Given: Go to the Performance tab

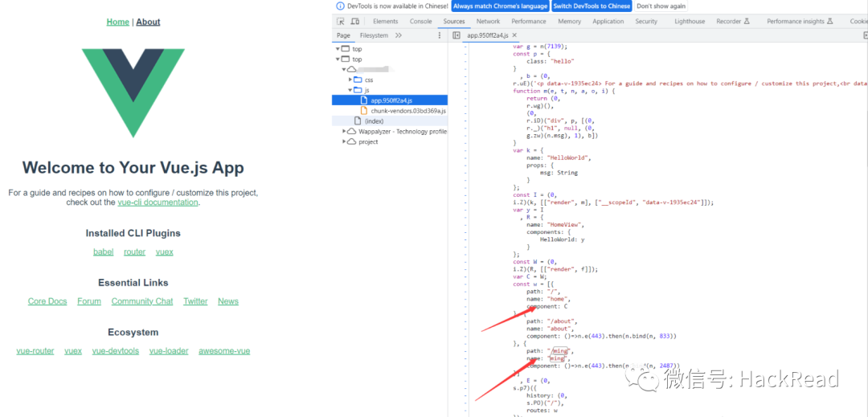Looking at the screenshot, I should (x=529, y=22).
